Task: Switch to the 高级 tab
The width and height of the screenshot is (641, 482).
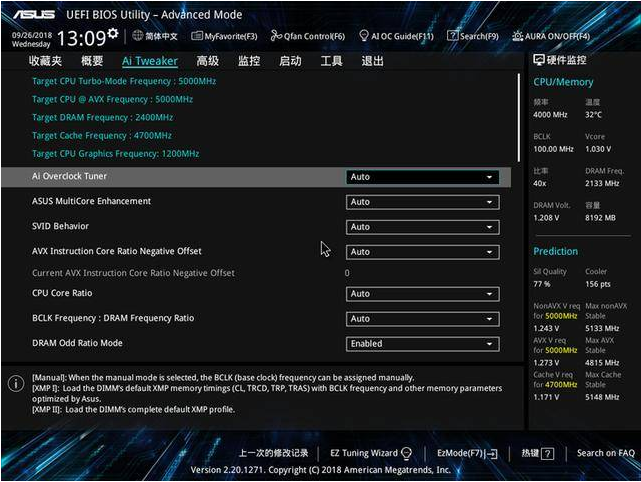Action: tap(207, 61)
